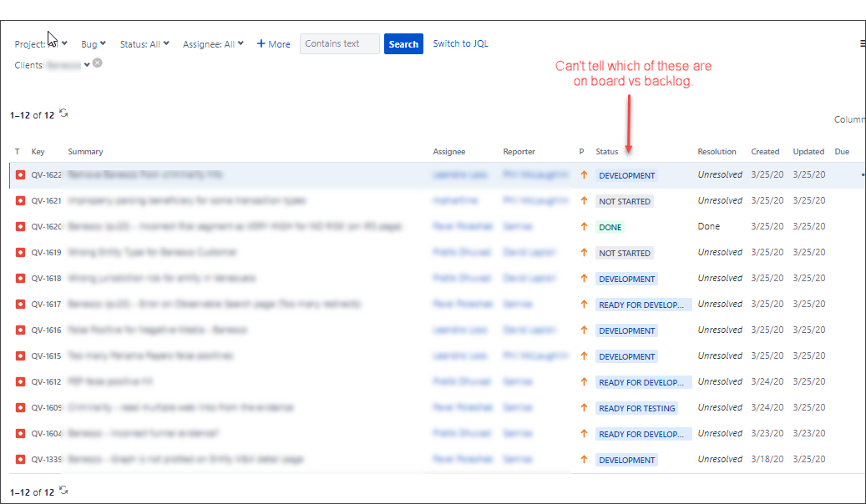Click the priority arrow icon for QV-1622
The image size is (866, 504).
click(x=584, y=175)
